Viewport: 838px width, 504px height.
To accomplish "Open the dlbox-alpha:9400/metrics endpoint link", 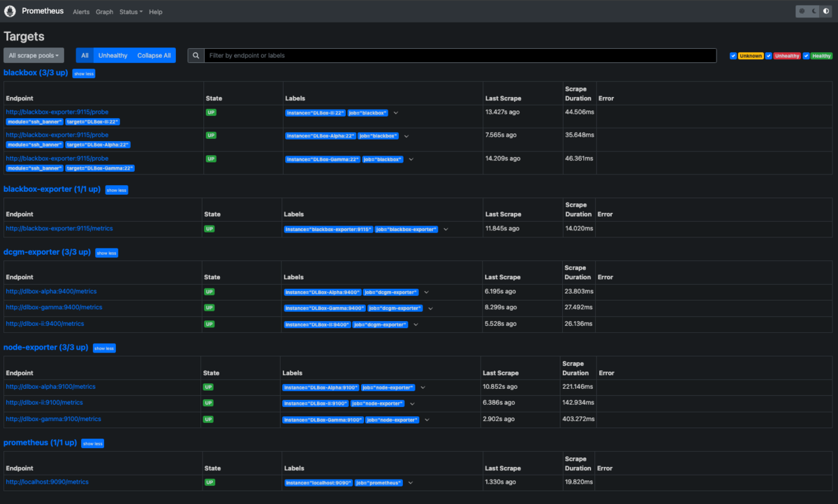I will click(51, 291).
